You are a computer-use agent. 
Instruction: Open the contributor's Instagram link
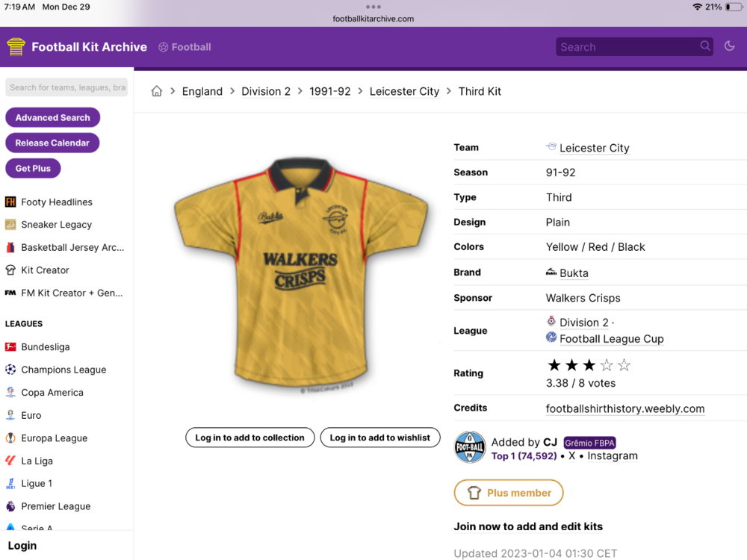coord(613,455)
